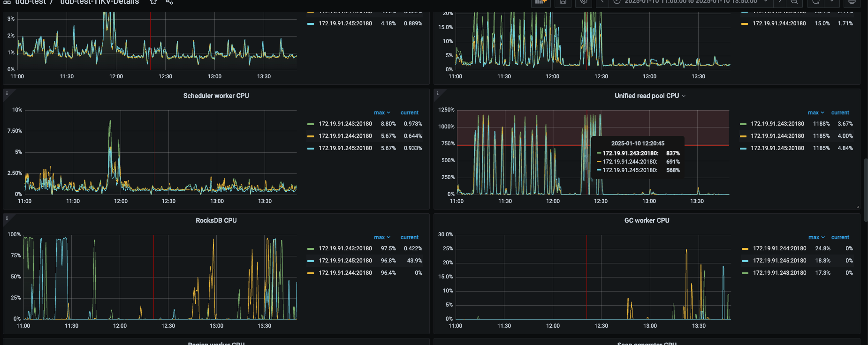
Task: Open the refresh interval dropdown arrow
Action: click(831, 2)
